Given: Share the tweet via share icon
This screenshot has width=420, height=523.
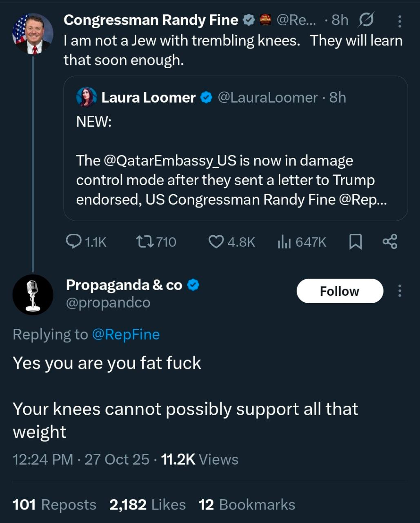Looking at the screenshot, I should pyautogui.click(x=390, y=242).
